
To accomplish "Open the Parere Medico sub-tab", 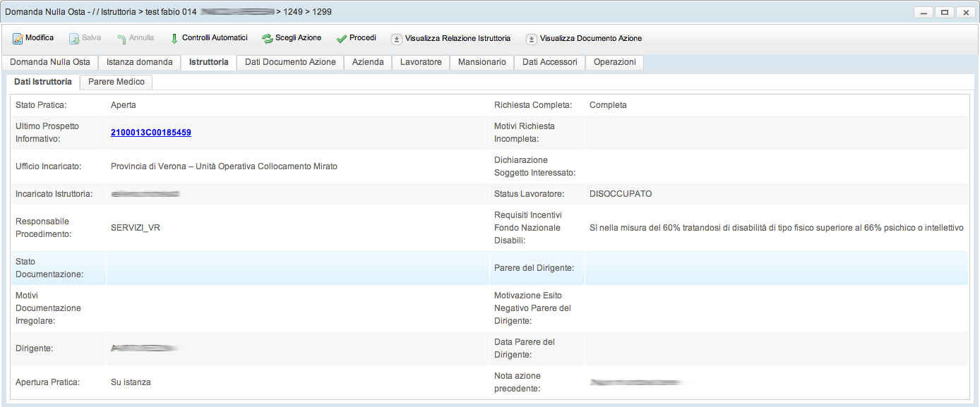I will point(116,82).
